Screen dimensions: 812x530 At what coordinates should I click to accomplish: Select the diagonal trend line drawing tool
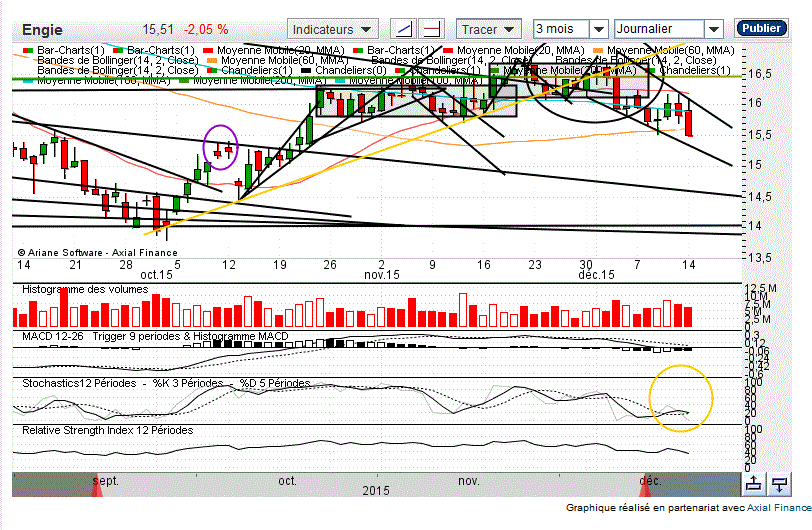[403, 29]
